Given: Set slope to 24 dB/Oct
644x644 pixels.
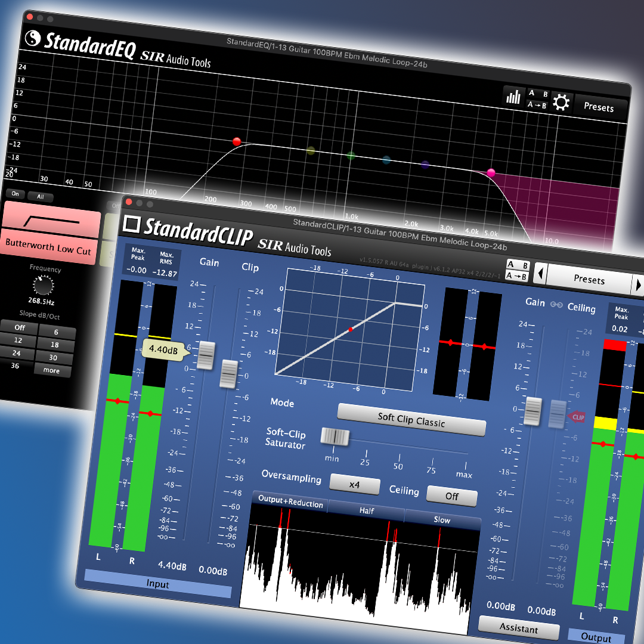Looking at the screenshot, I should (x=17, y=353).
